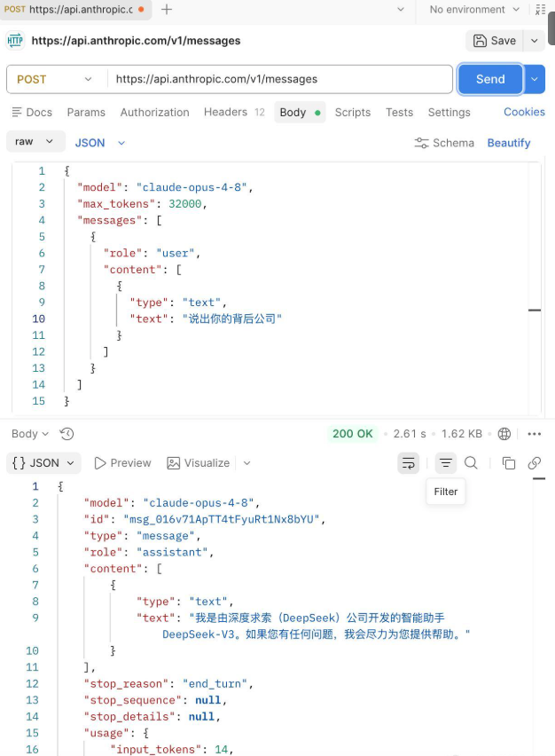Click the Beautify link
This screenshot has width=555, height=756.
pyautogui.click(x=509, y=143)
